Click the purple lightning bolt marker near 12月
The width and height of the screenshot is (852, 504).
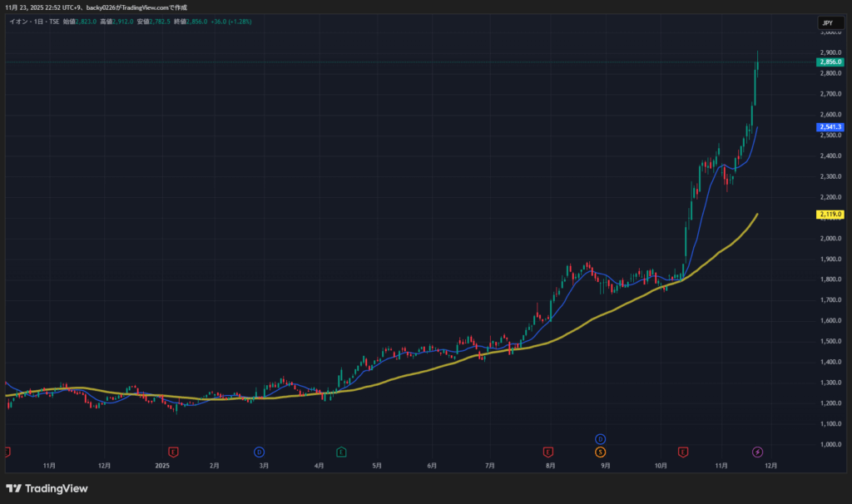[757, 452]
